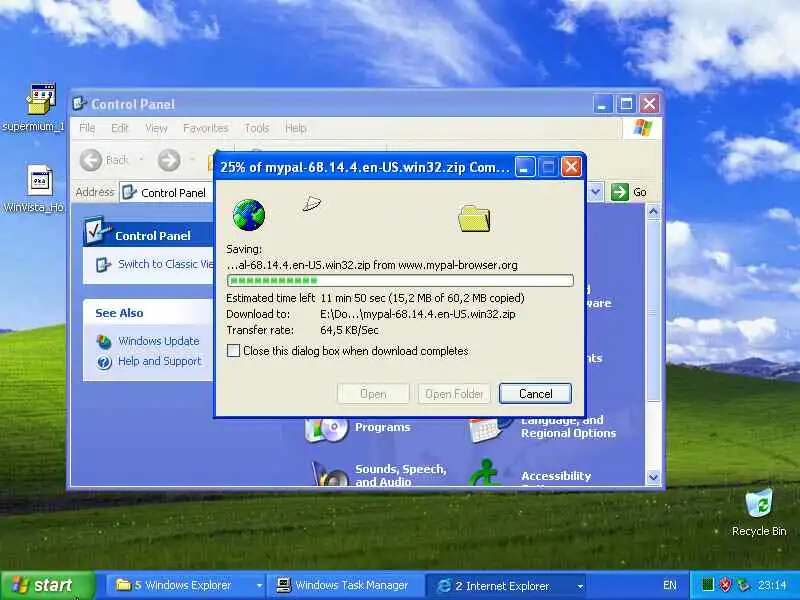800x600 pixels.
Task: Enable Close this dialog box when download completes
Action: point(233,351)
